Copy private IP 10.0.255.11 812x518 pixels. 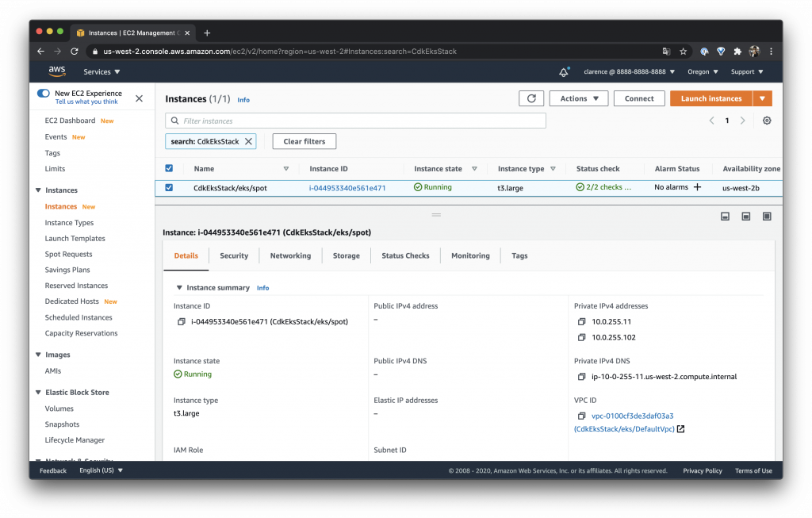(581, 322)
